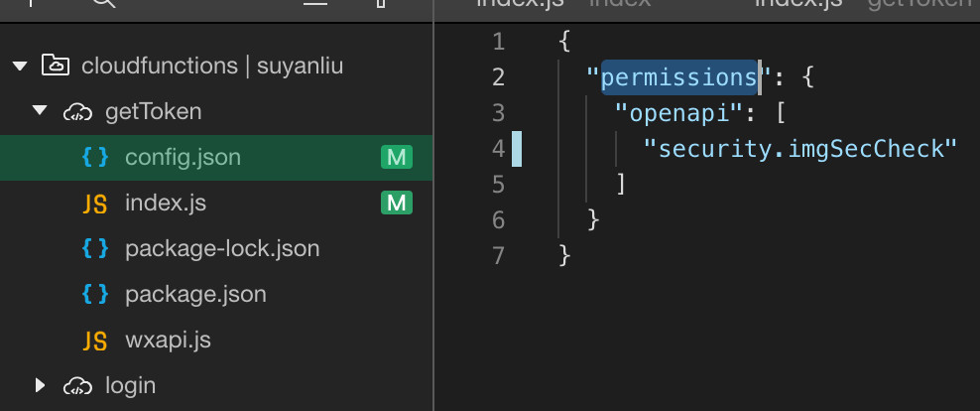The width and height of the screenshot is (980, 411).
Task: Click the modified-line marker beside line 4
Action: [517, 149]
